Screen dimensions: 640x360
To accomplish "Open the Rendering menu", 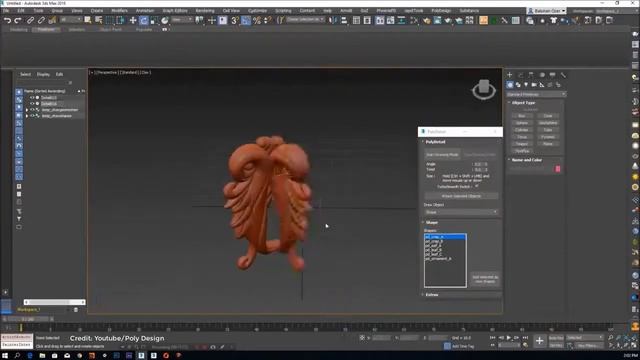I will click(204, 11).
